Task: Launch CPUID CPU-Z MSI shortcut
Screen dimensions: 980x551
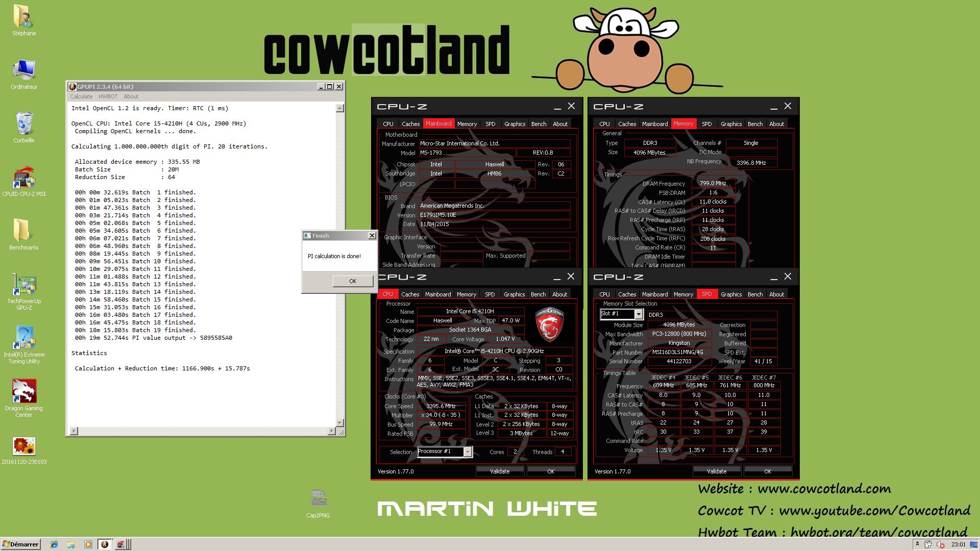Action: click(x=23, y=182)
